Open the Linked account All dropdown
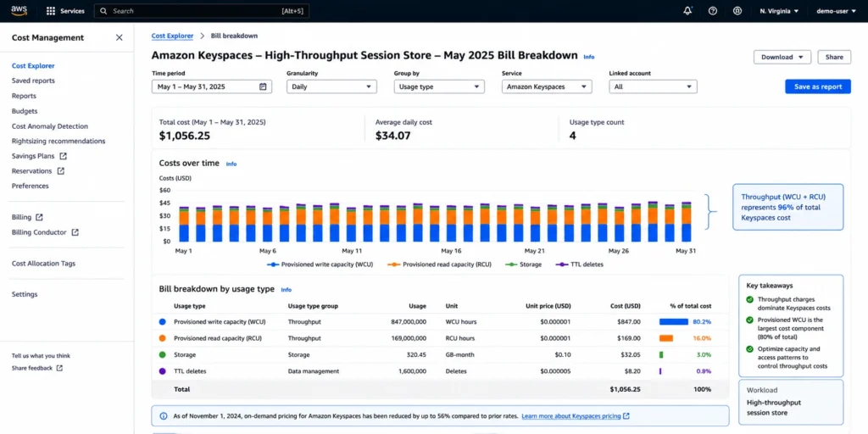Viewport: 868px width, 434px height. pyautogui.click(x=654, y=86)
